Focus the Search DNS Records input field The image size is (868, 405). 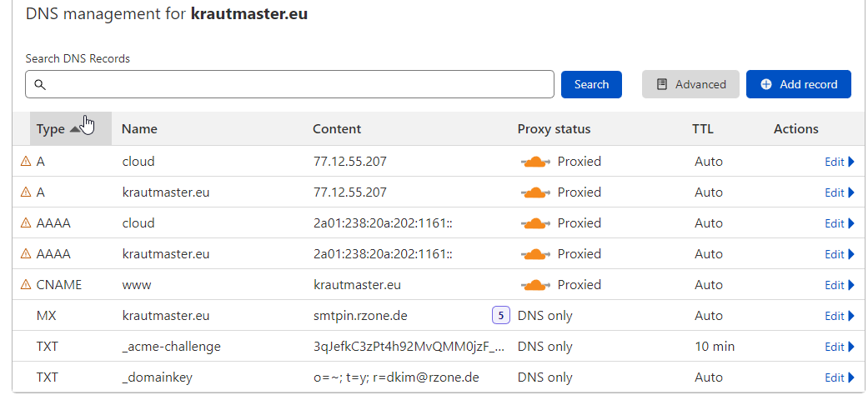click(289, 85)
